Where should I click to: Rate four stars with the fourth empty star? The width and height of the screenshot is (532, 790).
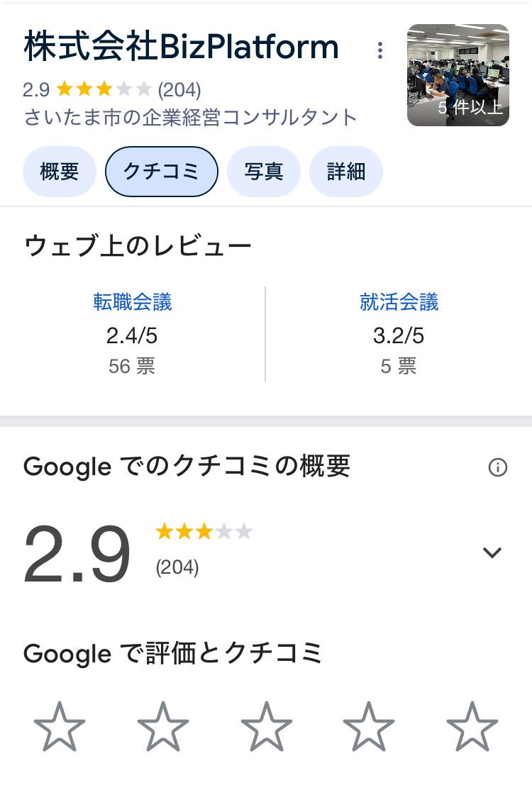click(369, 726)
